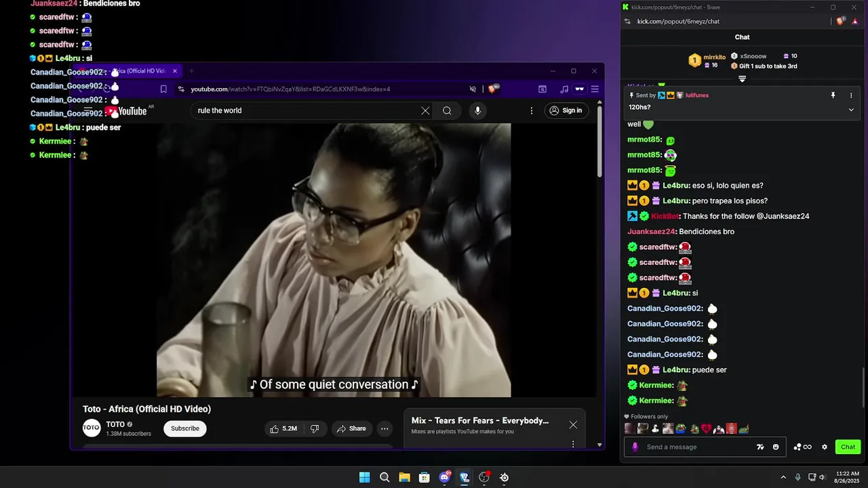Open Windows Start menu
This screenshot has width=868, height=488.
click(364, 477)
